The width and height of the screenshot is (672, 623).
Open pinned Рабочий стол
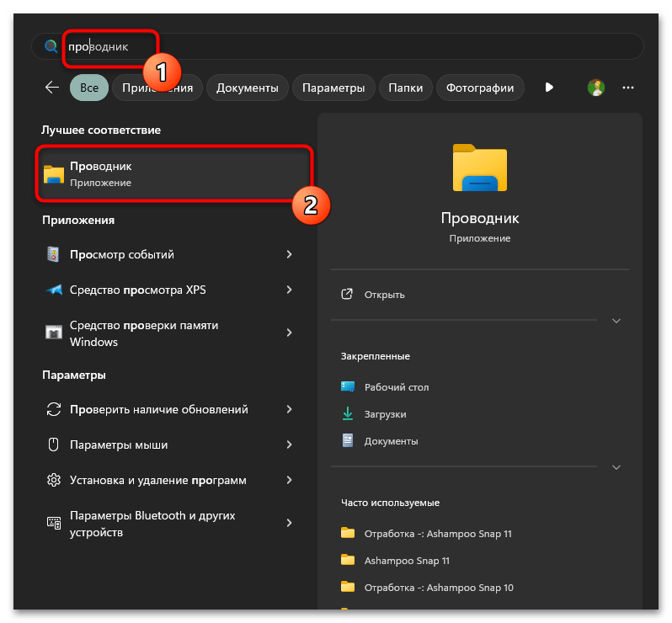397,387
